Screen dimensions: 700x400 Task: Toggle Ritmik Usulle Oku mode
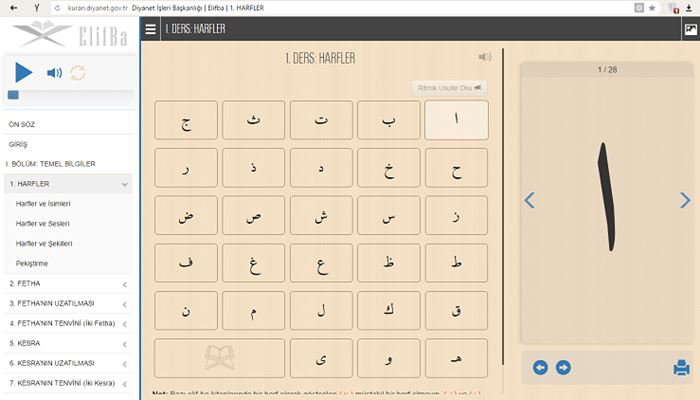[450, 87]
